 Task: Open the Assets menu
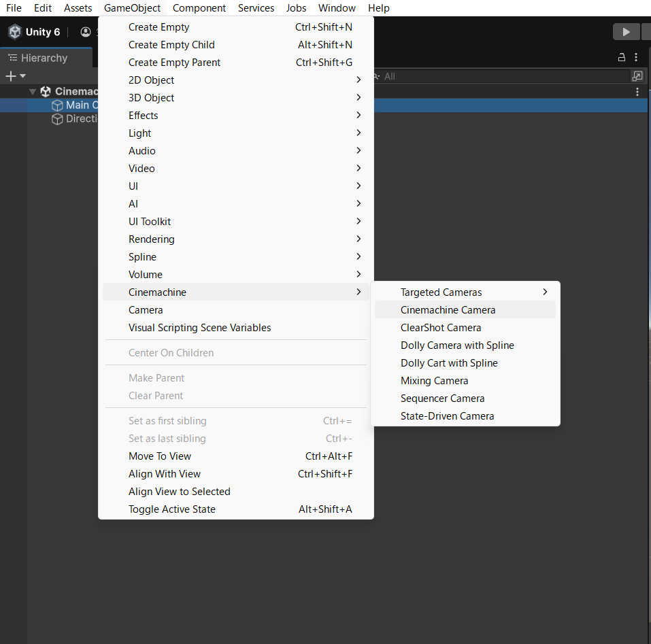click(x=78, y=8)
